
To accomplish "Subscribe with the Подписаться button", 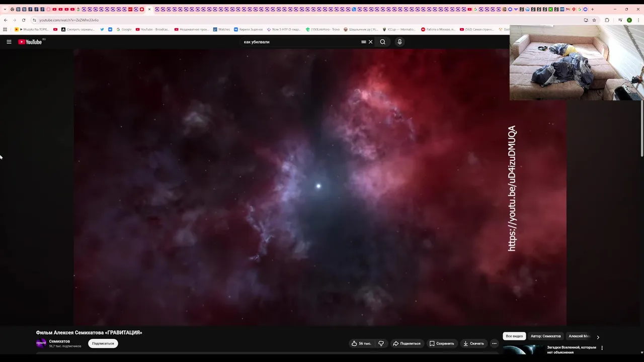I will tap(103, 343).
